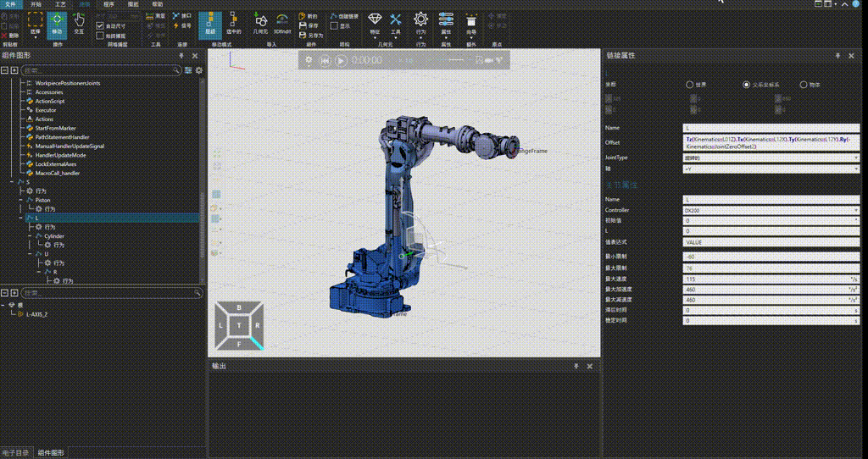Expand all nodes in component graph panel
The width and height of the screenshot is (868, 459).
click(x=14, y=70)
